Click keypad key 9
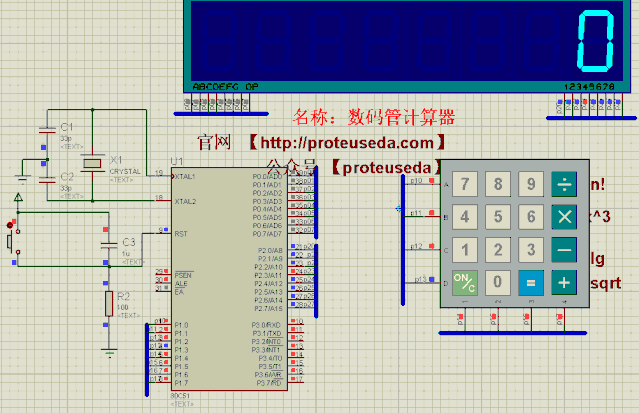 click(531, 184)
